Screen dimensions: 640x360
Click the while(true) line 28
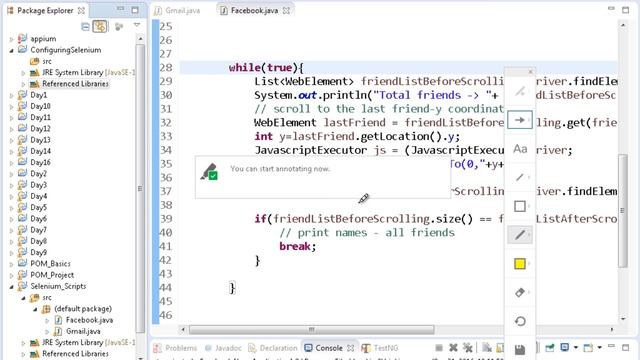click(x=266, y=68)
